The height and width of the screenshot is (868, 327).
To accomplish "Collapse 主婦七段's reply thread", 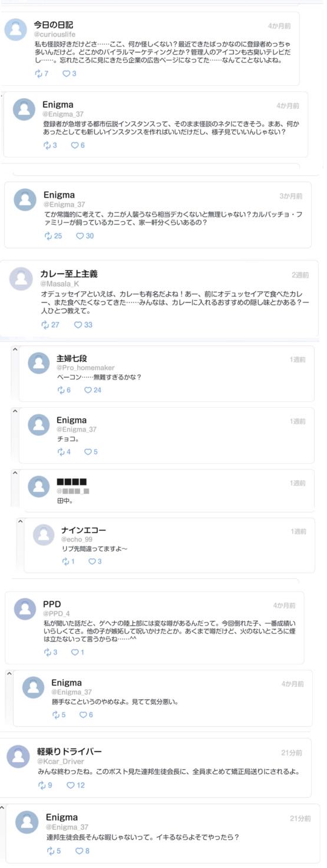I will tap(15, 350).
